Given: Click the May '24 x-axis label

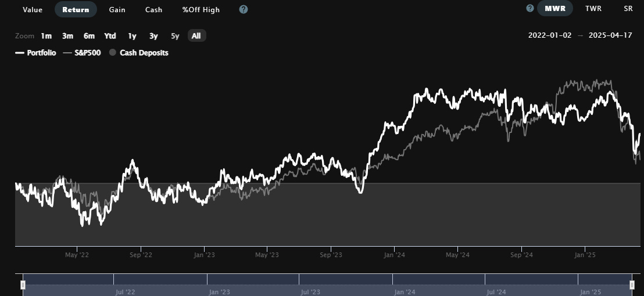Looking at the screenshot, I should coord(457,255).
